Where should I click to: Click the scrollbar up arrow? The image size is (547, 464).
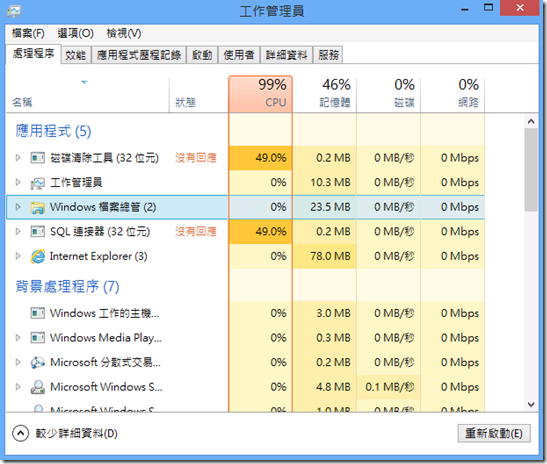point(531,121)
